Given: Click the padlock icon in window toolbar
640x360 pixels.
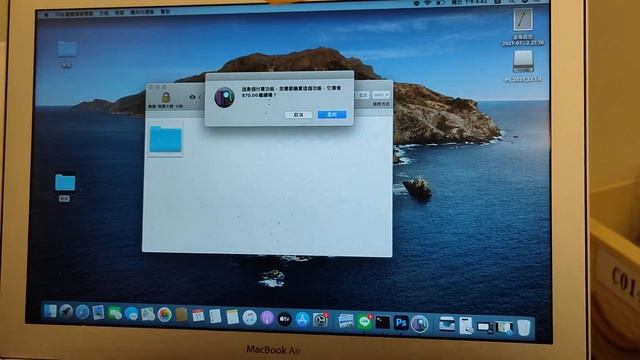Looking at the screenshot, I should 166,98.
